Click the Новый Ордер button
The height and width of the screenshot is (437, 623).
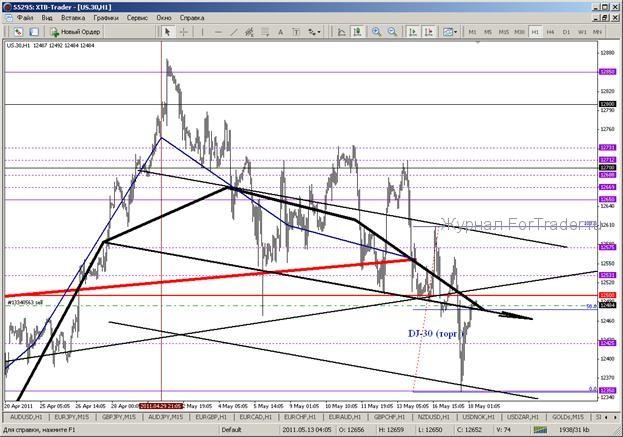[x=75, y=32]
